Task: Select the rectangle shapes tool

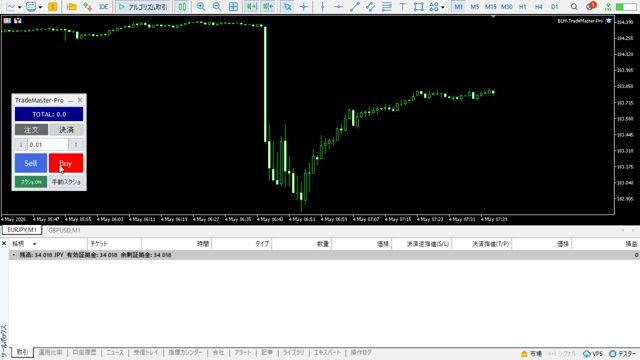Action: tap(418, 7)
